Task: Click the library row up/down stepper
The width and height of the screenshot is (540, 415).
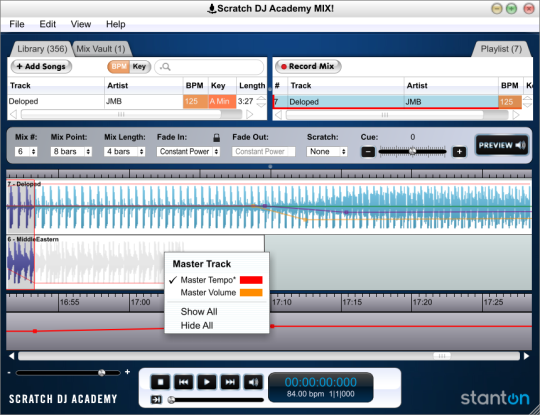Action: (261, 101)
